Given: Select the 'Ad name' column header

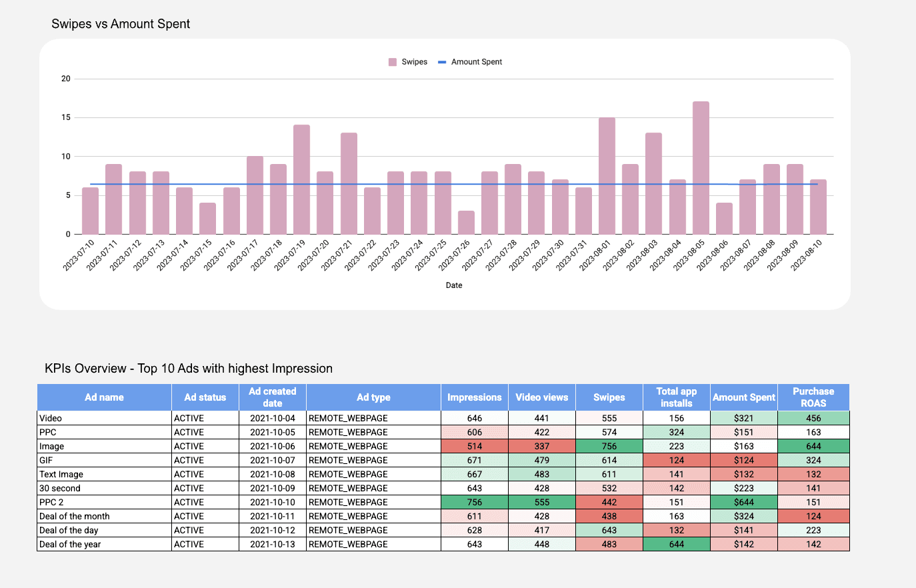Looking at the screenshot, I should (104, 397).
